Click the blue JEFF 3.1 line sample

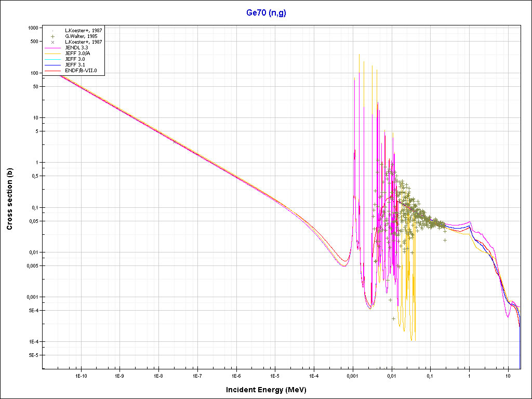53,65
